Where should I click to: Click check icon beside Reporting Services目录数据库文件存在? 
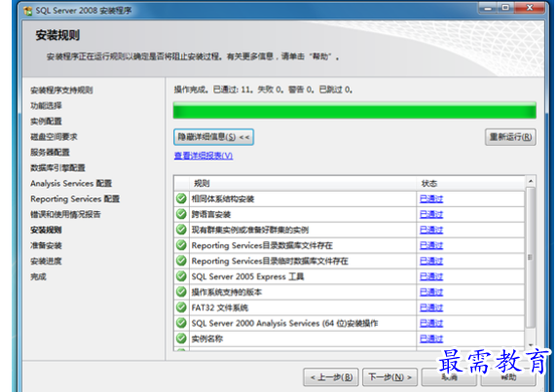pos(181,245)
